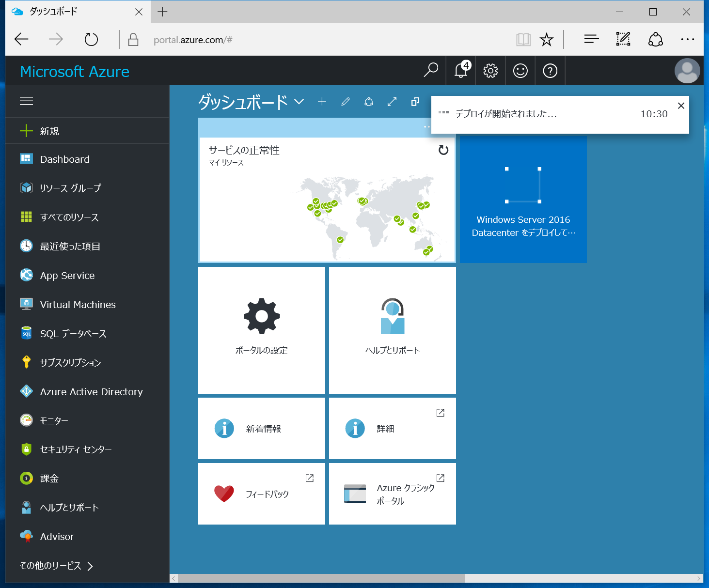Open the Edge share icon
Image resolution: width=709 pixels, height=588 pixels.
pyautogui.click(x=656, y=39)
